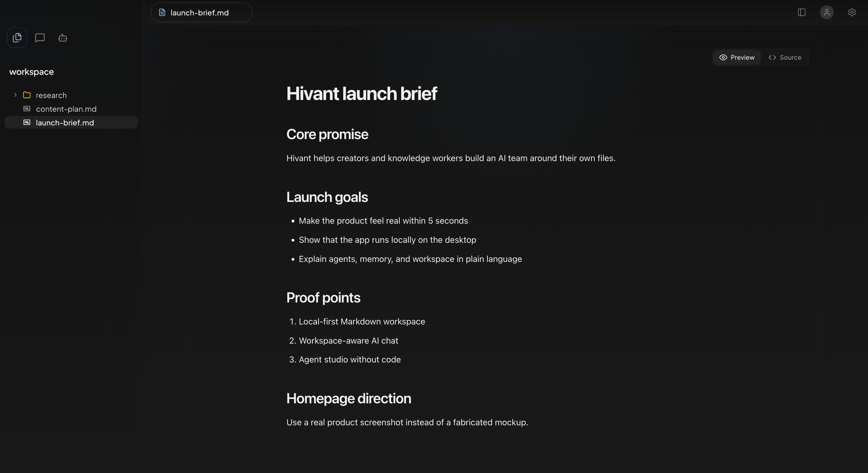Open content-plan.md from the file tree
The image size is (868, 473).
click(66, 109)
